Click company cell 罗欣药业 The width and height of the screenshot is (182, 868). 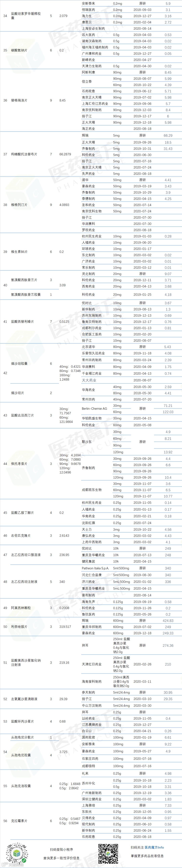88,230
